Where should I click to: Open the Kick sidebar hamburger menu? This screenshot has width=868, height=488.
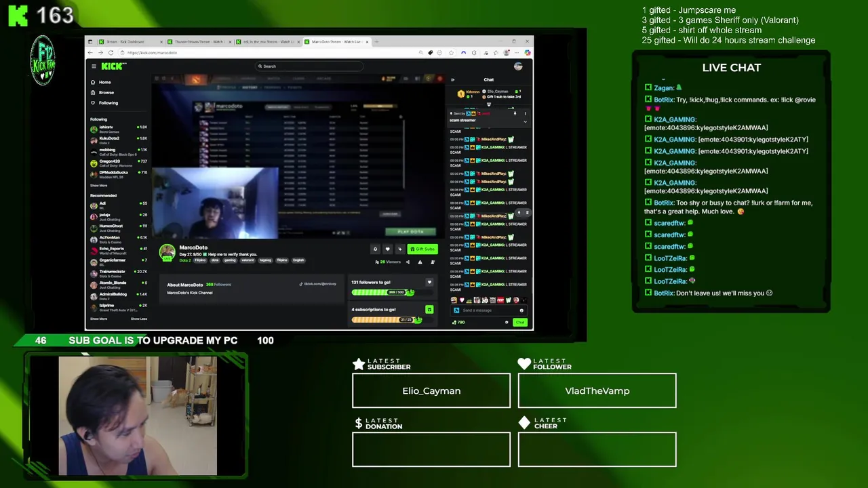[94, 66]
